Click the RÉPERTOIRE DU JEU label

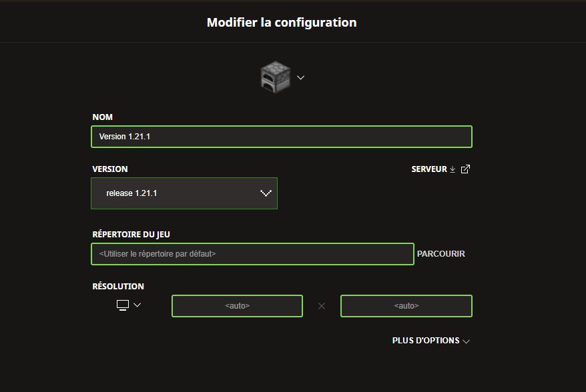(x=131, y=235)
